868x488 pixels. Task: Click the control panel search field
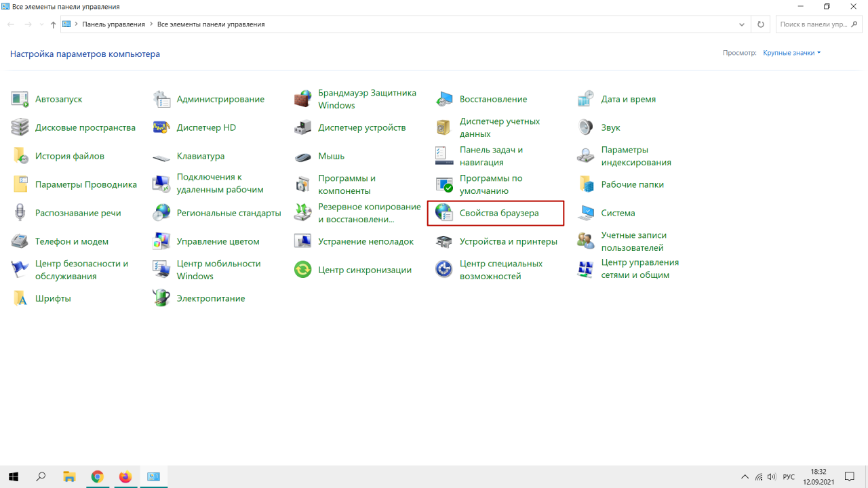click(x=814, y=24)
